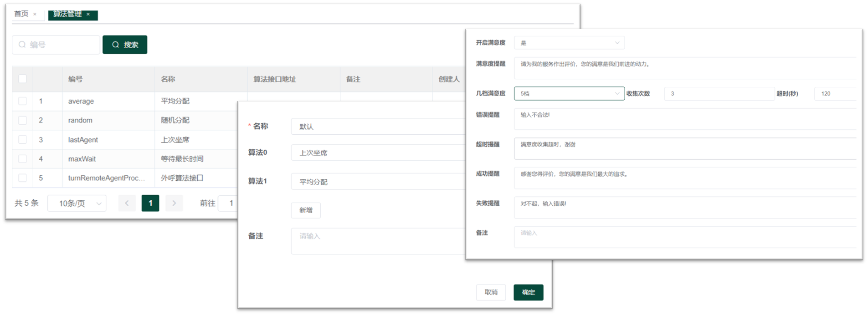Expand the 开启满意度 dropdown
Screen dimensions: 868x315
point(569,43)
